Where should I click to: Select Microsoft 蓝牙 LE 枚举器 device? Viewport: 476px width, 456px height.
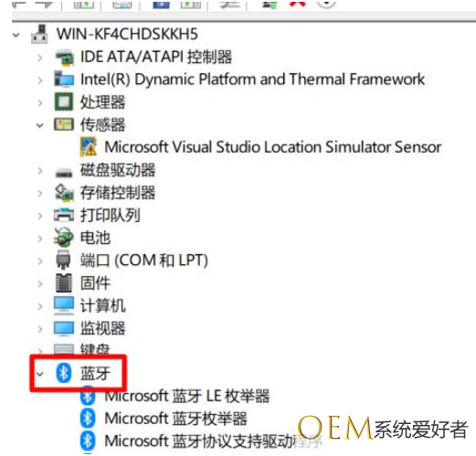click(187, 396)
